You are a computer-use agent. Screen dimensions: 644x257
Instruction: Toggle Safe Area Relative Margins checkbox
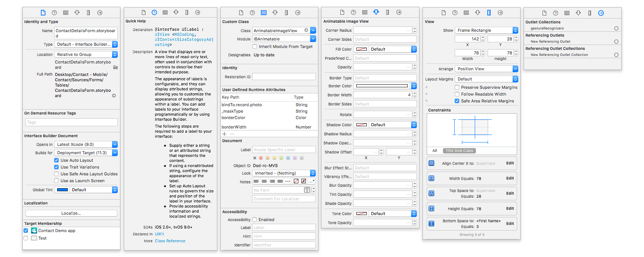click(x=457, y=101)
